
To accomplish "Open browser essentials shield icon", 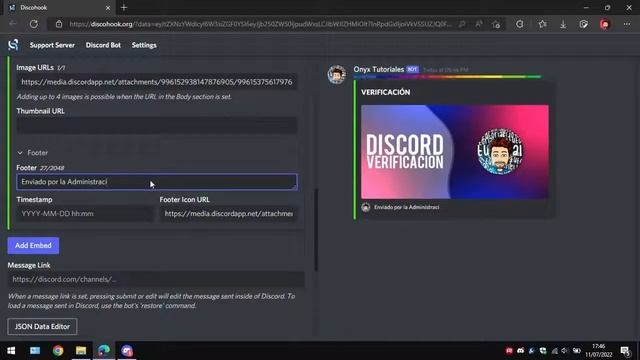I will (x=584, y=24).
